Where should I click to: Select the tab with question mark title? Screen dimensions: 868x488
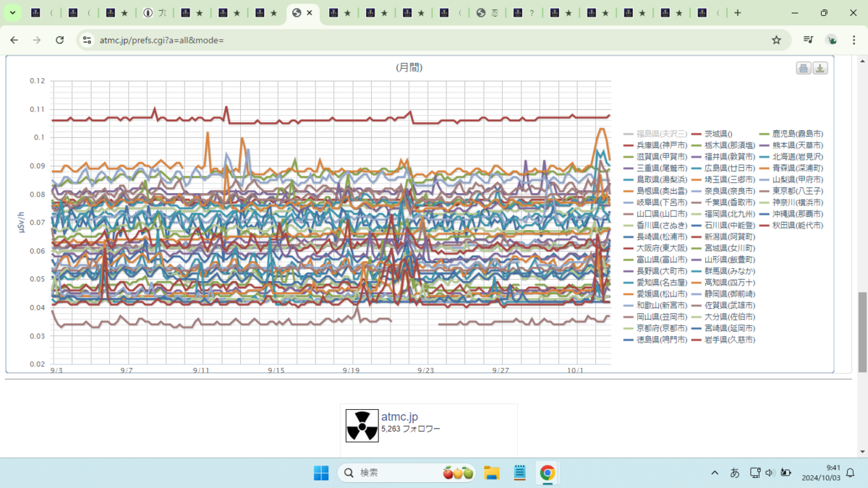[x=524, y=13]
